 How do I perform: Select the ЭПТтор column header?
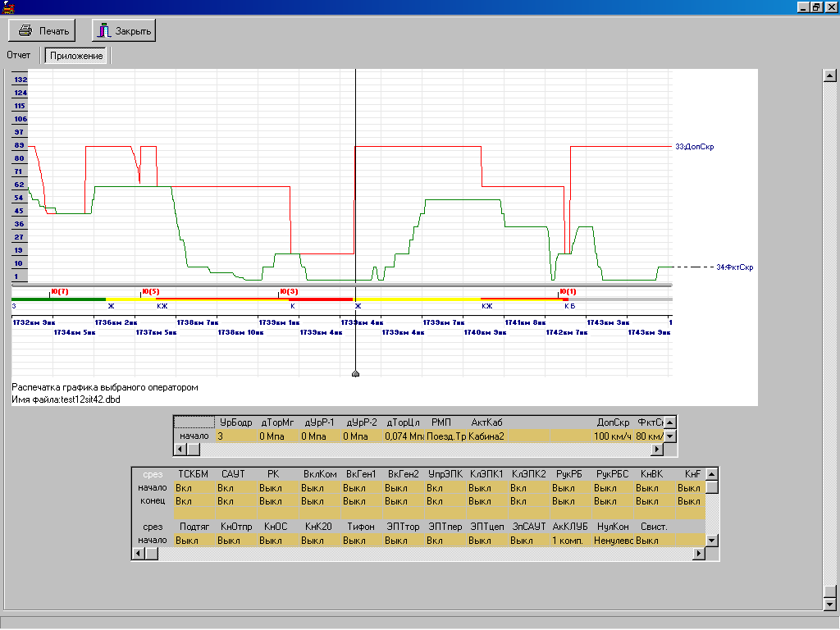coord(403,527)
